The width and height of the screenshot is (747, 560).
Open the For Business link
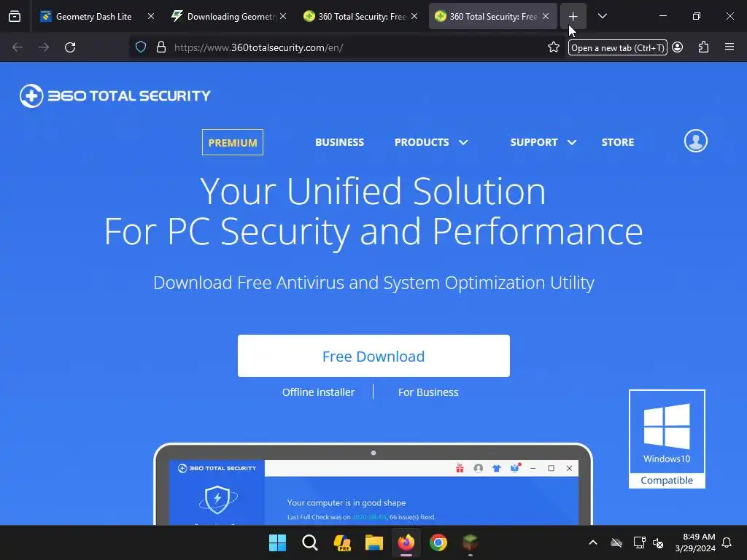pos(428,392)
